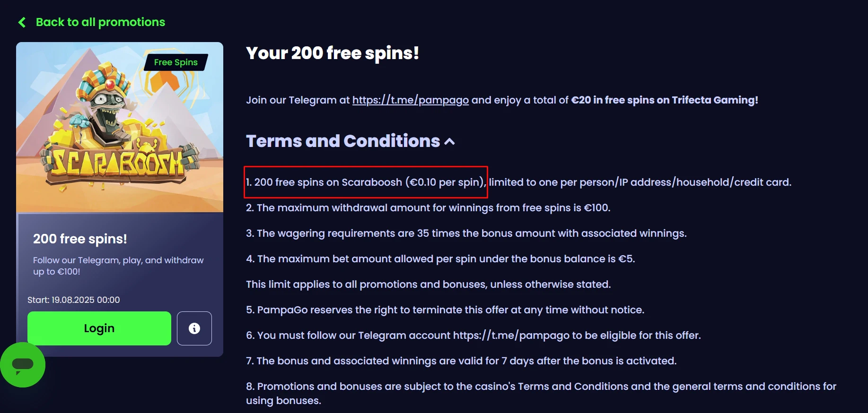Click the 'Follow our Telegram' card description

pyautogui.click(x=118, y=266)
